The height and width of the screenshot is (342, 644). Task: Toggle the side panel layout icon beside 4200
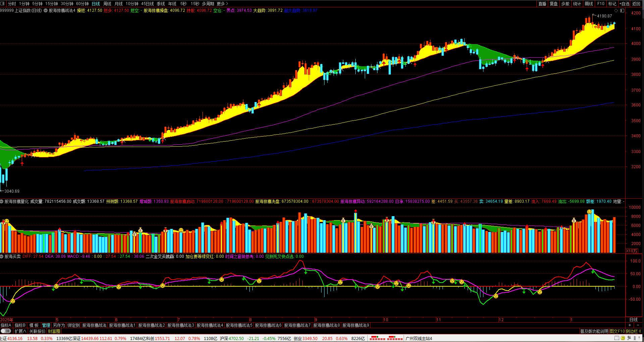click(622, 11)
